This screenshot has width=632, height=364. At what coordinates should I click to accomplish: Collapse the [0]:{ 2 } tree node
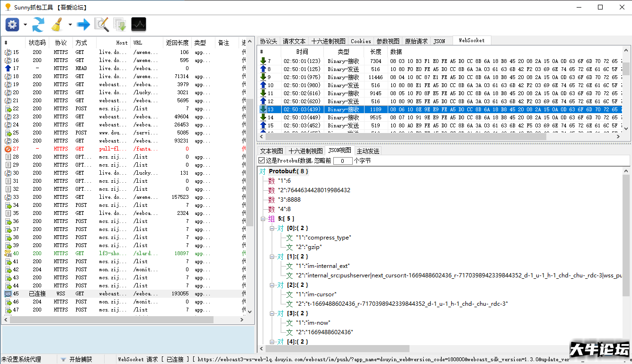click(x=272, y=228)
